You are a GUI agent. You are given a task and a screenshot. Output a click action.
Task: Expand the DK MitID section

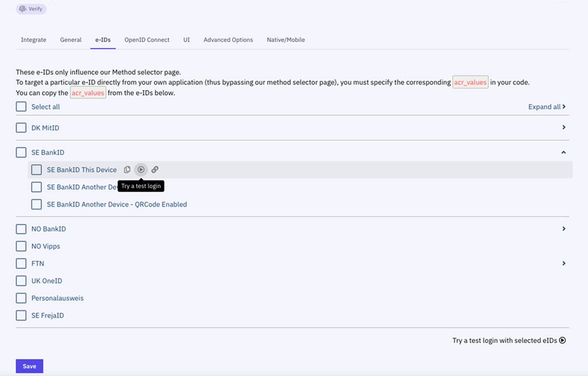click(563, 127)
